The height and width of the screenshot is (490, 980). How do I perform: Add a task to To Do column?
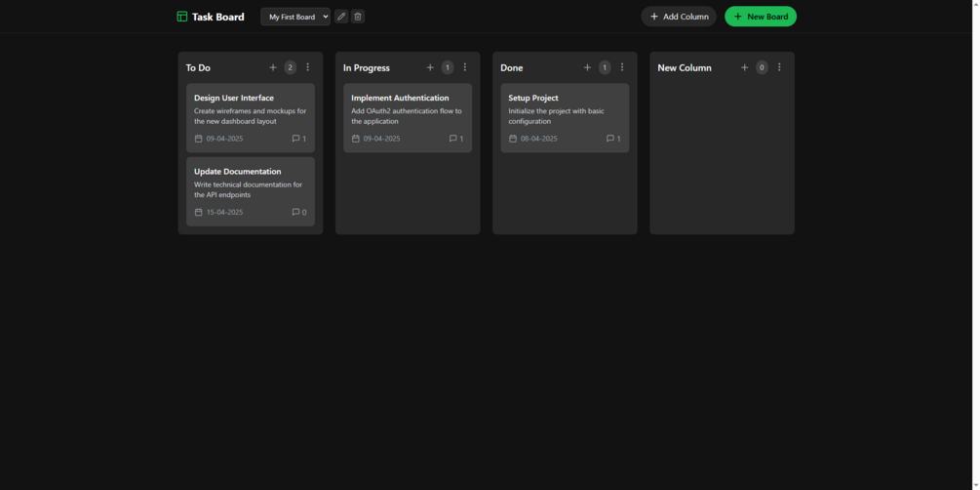[x=272, y=67]
